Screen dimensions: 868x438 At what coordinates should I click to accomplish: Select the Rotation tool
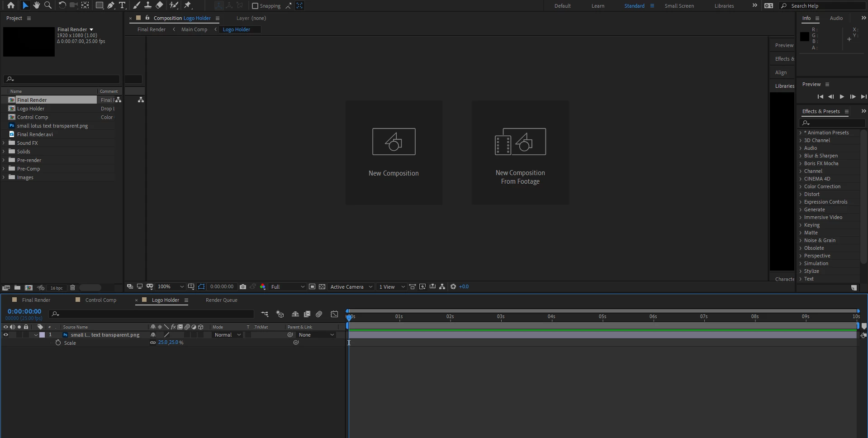(62, 5)
